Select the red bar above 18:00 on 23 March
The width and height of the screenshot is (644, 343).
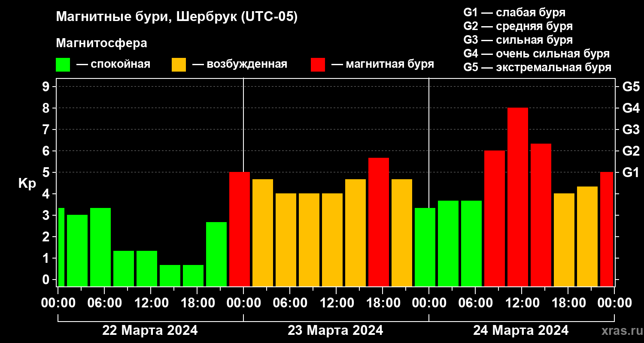click(x=379, y=222)
